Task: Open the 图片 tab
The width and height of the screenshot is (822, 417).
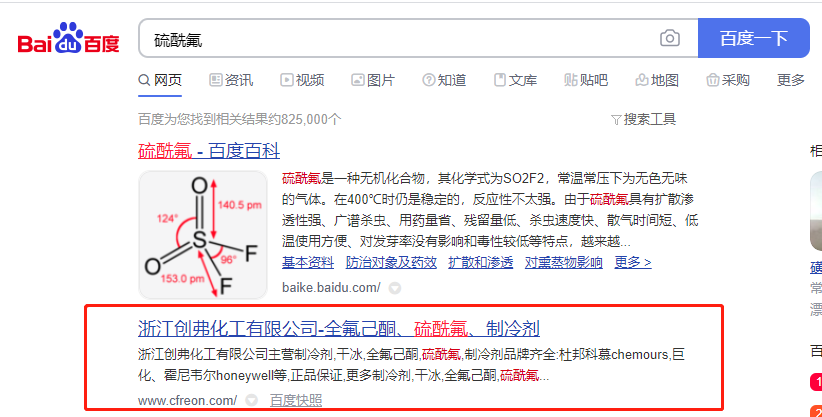Action: pyautogui.click(x=373, y=80)
